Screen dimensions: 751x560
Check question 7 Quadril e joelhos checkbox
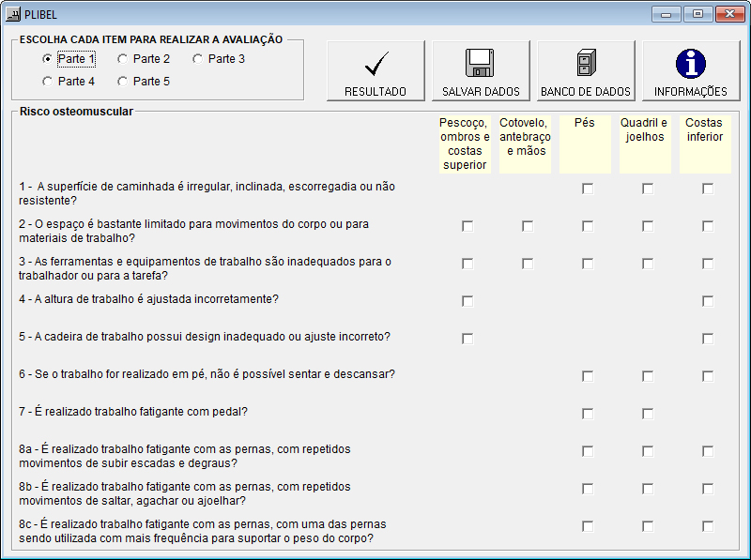coord(648,414)
